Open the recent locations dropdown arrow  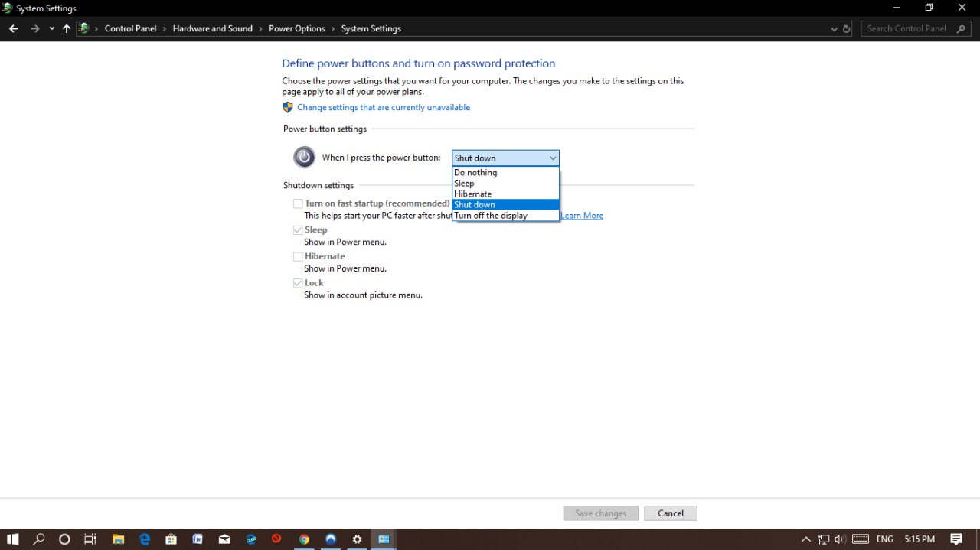click(51, 28)
